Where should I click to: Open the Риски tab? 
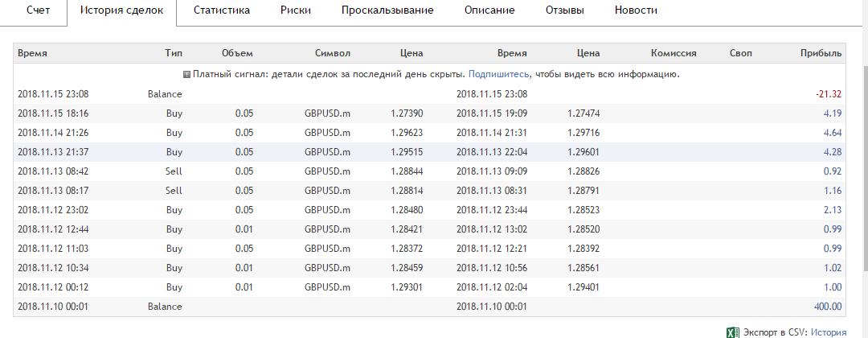295,10
